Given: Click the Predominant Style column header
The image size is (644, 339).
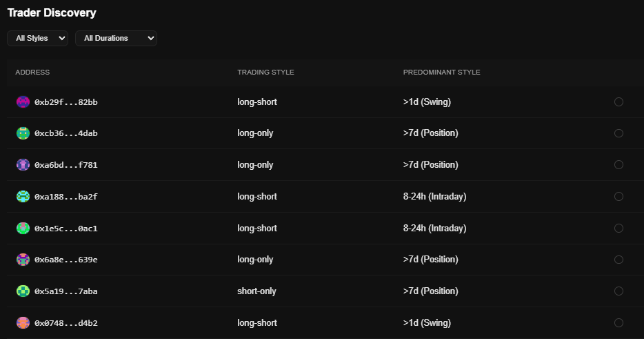Looking at the screenshot, I should [x=441, y=72].
